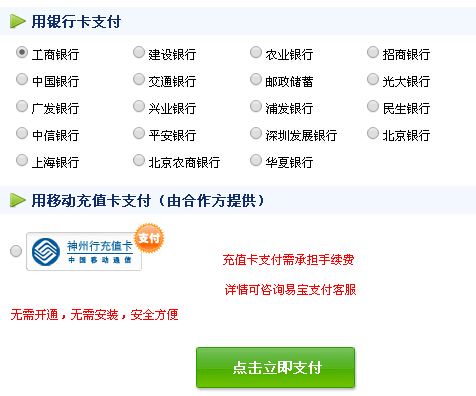Select 北京农商银行 option
The width and height of the screenshot is (476, 396).
(x=139, y=161)
